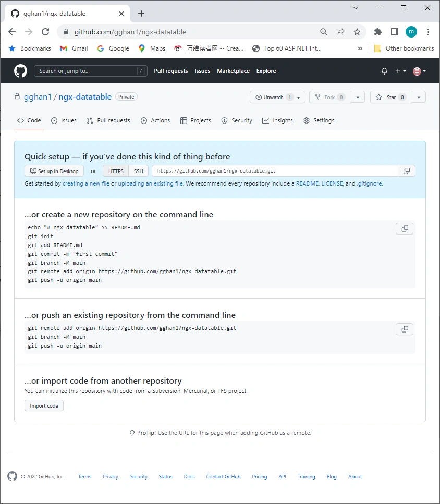Open the gghan1 owner link
The image size is (440, 504).
[38, 97]
